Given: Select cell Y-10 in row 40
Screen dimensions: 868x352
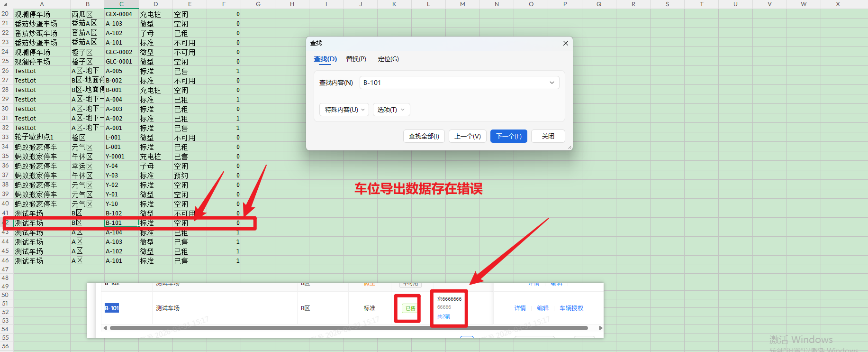Looking at the screenshot, I should [x=121, y=204].
